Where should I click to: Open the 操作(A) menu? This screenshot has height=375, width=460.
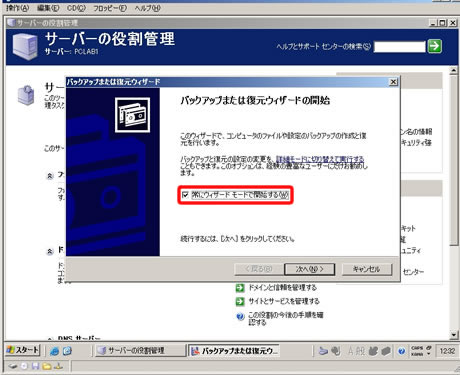(17, 8)
